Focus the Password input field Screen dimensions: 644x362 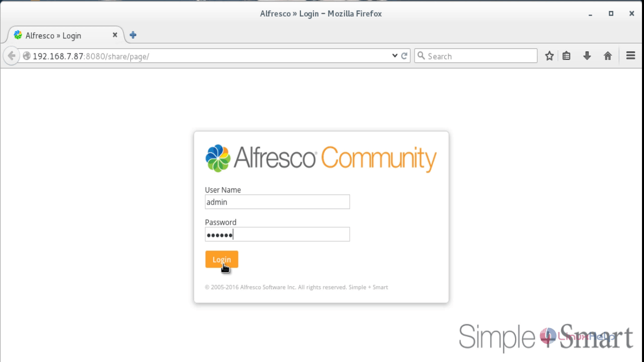(x=277, y=234)
